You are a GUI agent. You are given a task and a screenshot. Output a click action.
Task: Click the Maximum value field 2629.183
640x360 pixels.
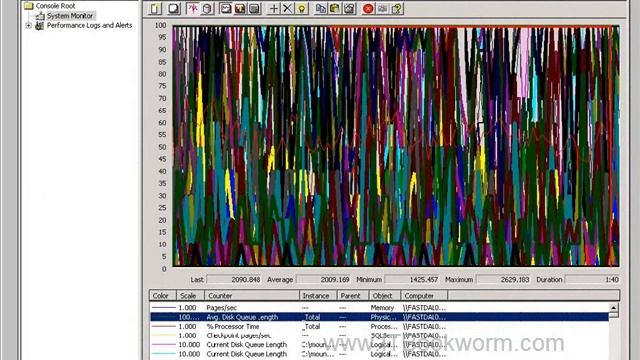pyautogui.click(x=503, y=280)
